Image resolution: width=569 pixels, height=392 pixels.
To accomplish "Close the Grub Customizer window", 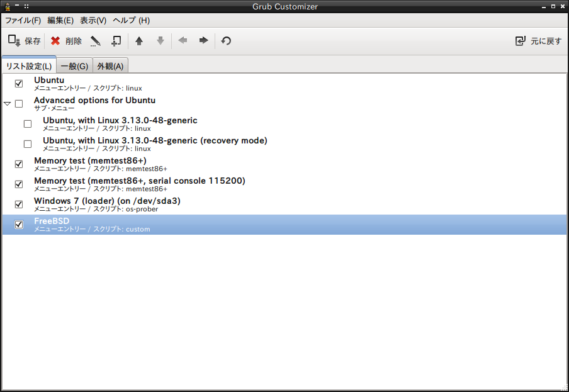I will [563, 6].
